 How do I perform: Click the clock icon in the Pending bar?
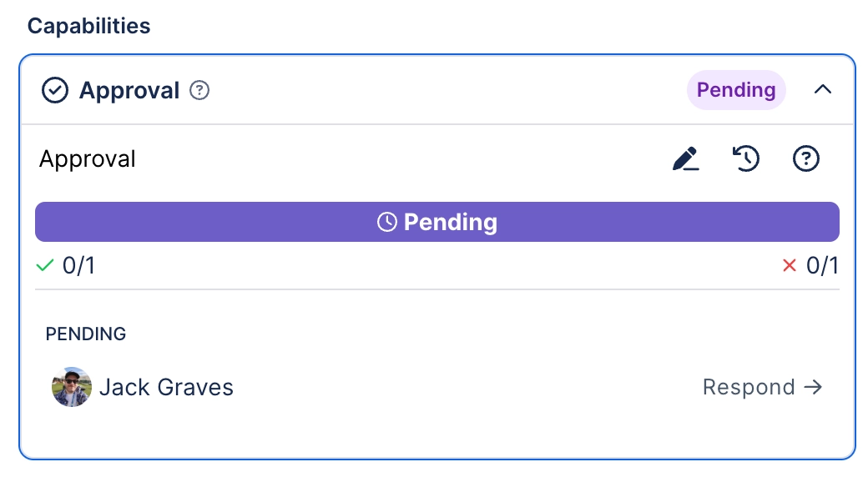(x=386, y=222)
